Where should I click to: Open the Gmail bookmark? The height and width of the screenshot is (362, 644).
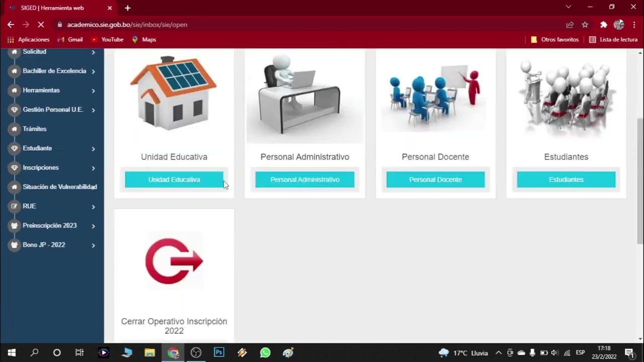coord(70,39)
